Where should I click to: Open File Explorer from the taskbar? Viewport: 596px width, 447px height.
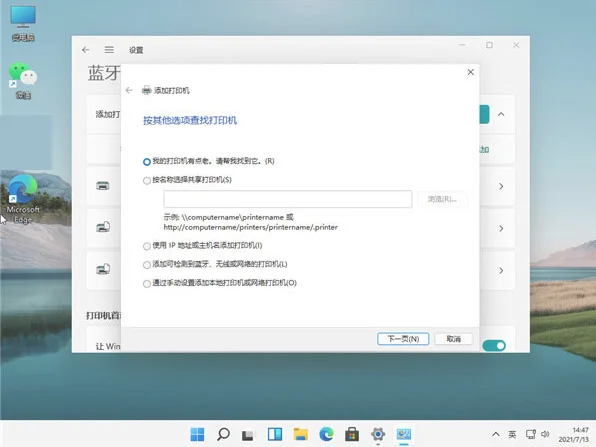click(301, 434)
